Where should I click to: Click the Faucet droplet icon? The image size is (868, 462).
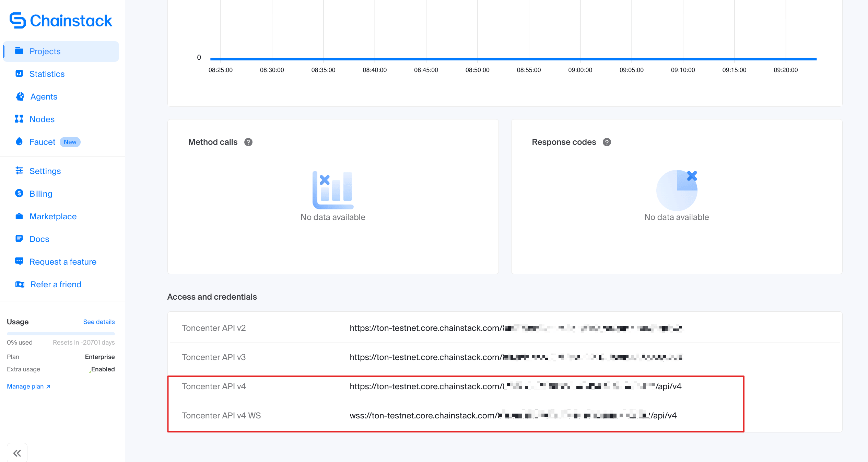coord(19,141)
